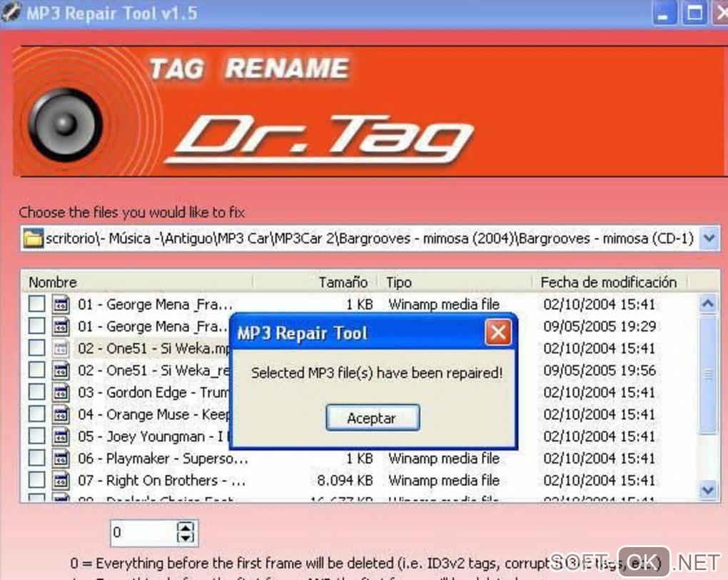The height and width of the screenshot is (580, 728).
Task: Tick checkbox for 02 - One51 - Si Weka_re file
Action: click(36, 370)
